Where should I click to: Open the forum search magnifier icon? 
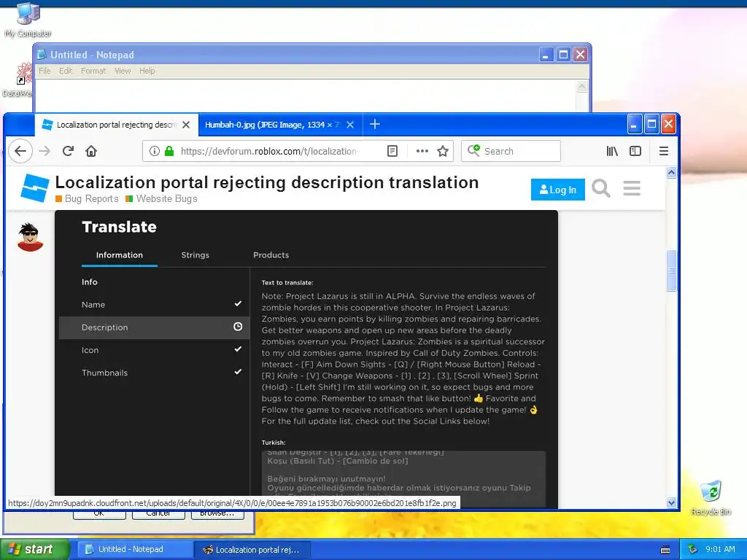(x=601, y=189)
